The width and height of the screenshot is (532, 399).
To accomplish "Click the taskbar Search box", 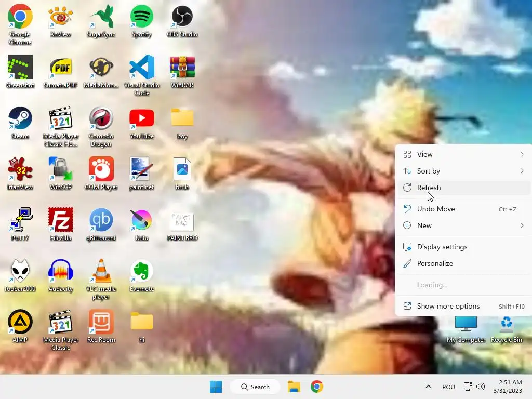I will coord(255,387).
